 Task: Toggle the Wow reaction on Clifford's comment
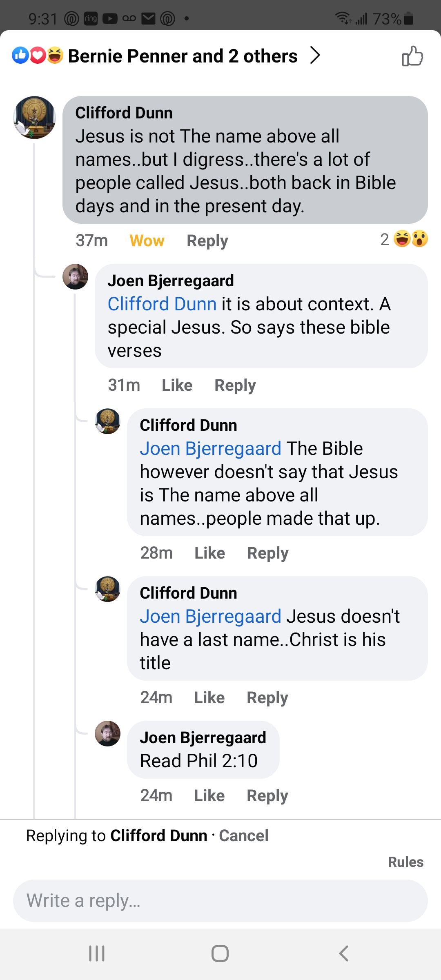pyautogui.click(x=147, y=241)
